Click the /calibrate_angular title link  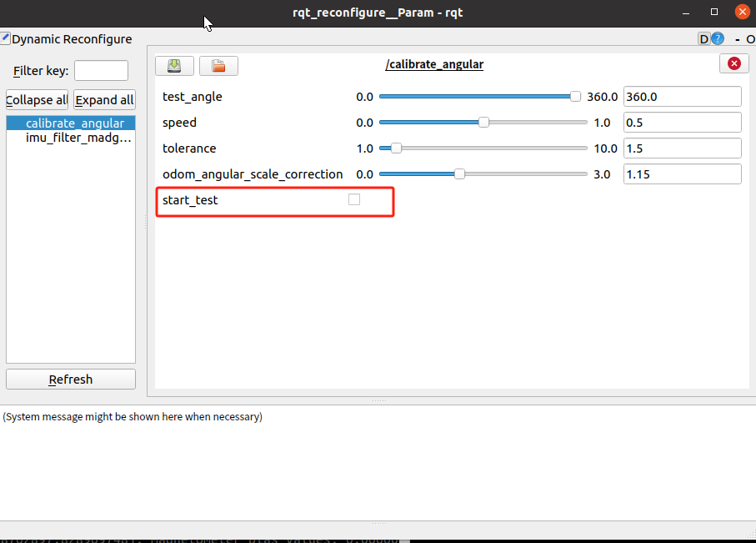point(433,64)
